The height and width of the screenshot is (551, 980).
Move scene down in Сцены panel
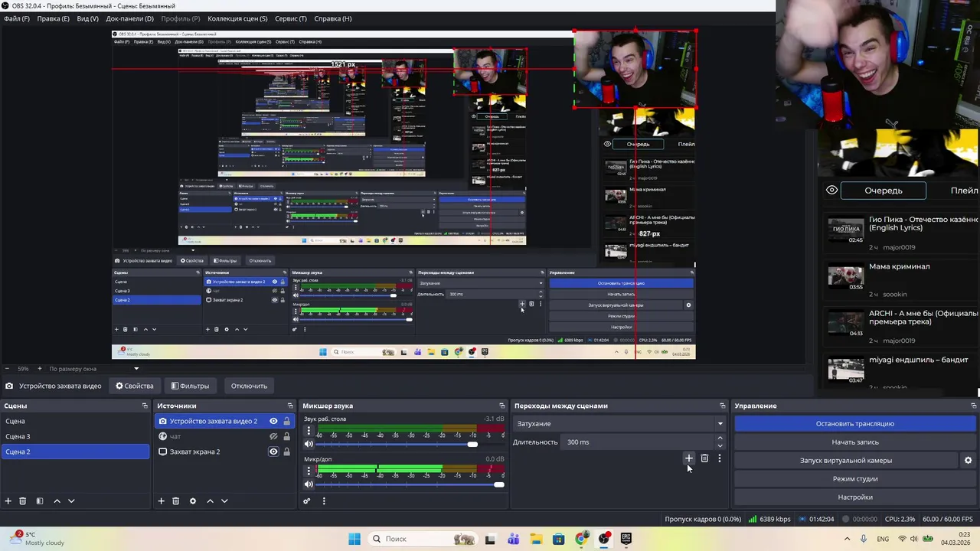[71, 501]
